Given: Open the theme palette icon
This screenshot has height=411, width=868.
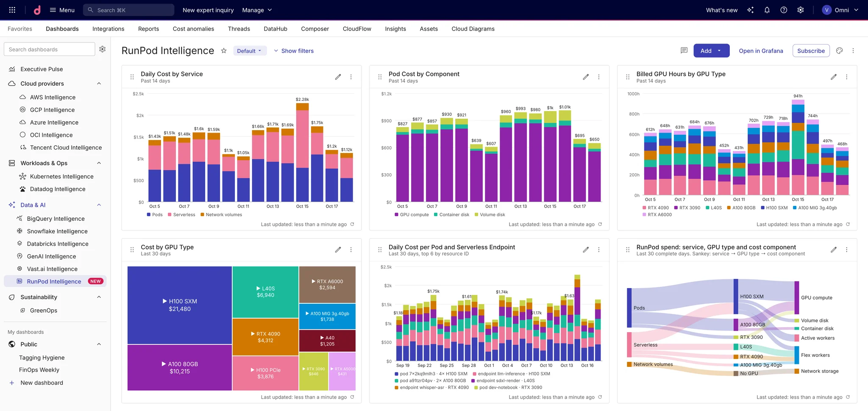Looking at the screenshot, I should tap(839, 50).
